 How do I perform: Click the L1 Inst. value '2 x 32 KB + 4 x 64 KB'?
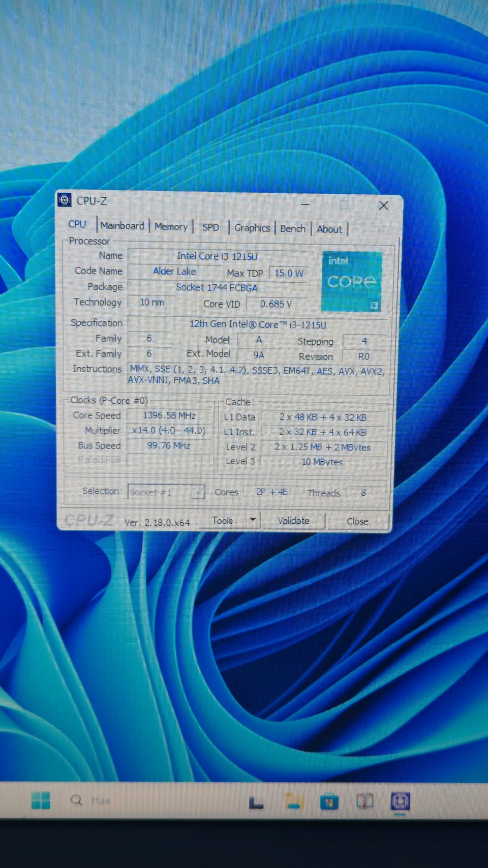point(323,432)
